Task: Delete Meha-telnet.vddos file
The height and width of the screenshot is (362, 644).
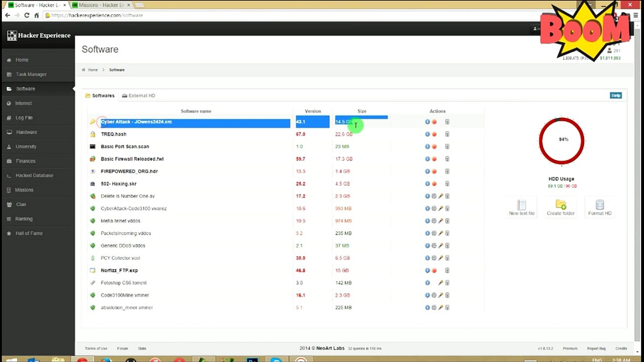Action: tap(447, 221)
